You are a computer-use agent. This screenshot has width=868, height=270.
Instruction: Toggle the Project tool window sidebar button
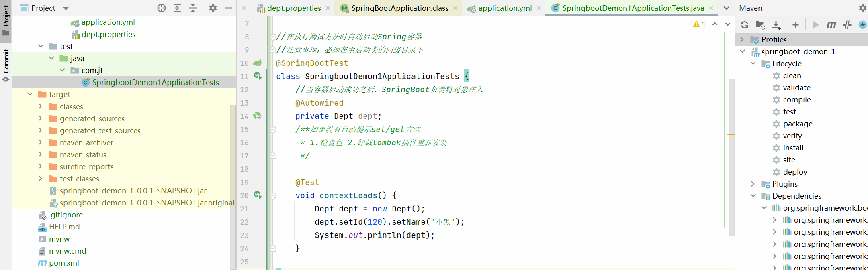[x=6, y=20]
